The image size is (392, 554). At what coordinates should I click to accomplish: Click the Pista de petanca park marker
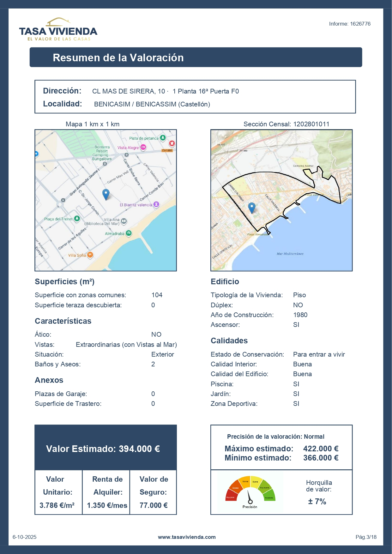click(163, 138)
